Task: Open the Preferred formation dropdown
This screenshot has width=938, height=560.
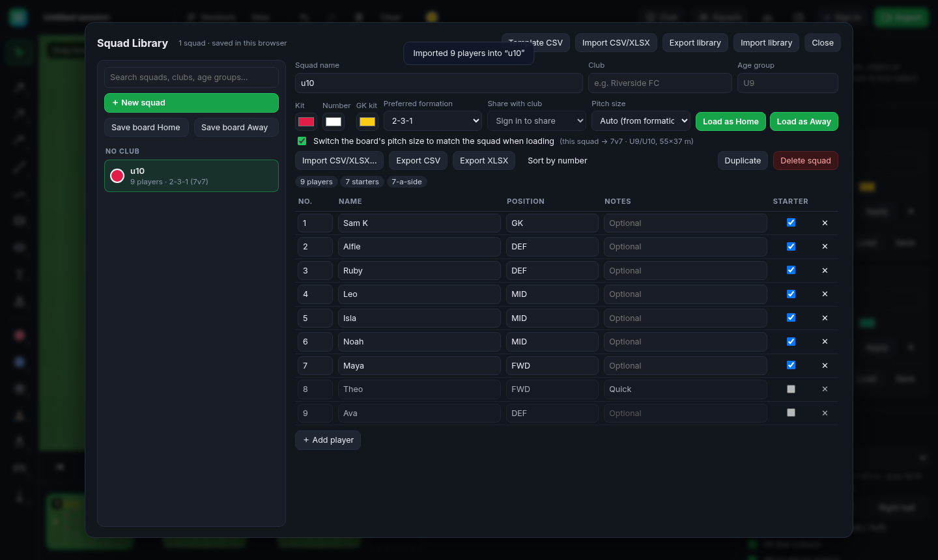Action: click(433, 121)
